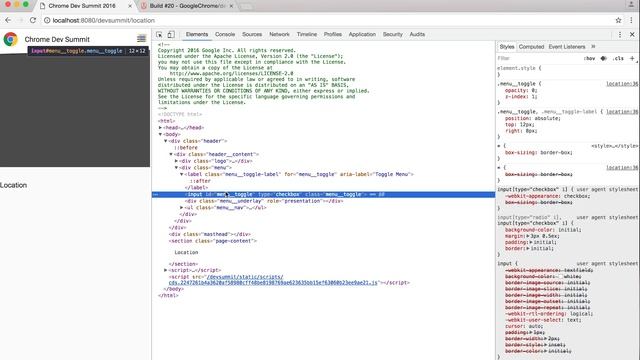Collapse the header__content div node
The image size is (640, 360).
point(171,154)
